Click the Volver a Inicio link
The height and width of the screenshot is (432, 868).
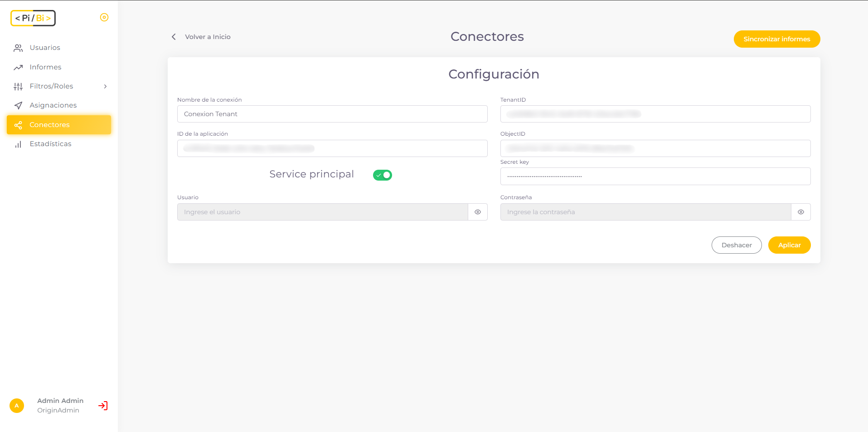coord(208,37)
